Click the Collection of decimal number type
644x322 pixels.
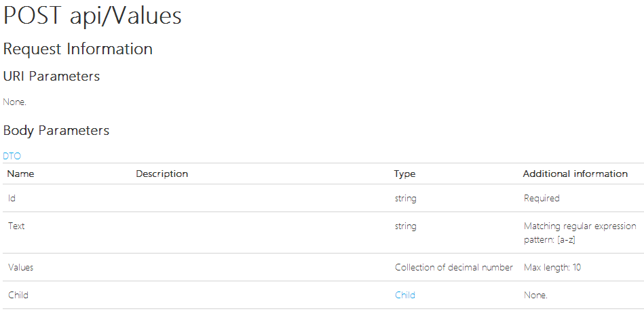(x=454, y=268)
